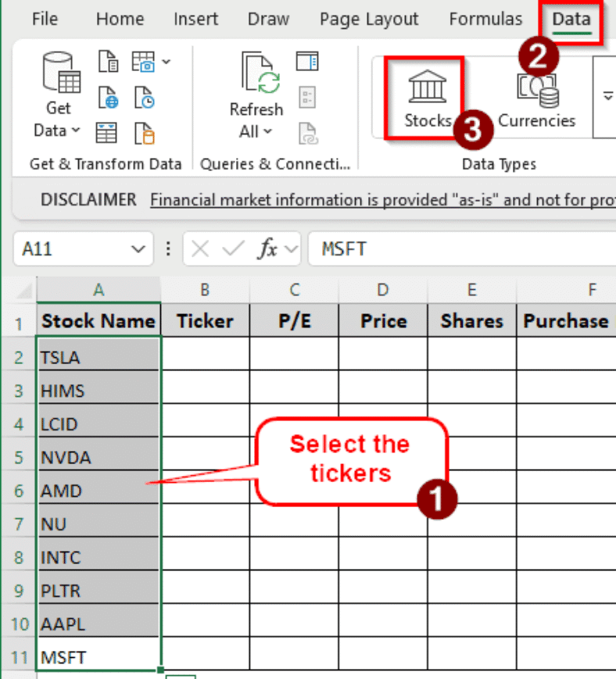Select column E header

point(471,290)
